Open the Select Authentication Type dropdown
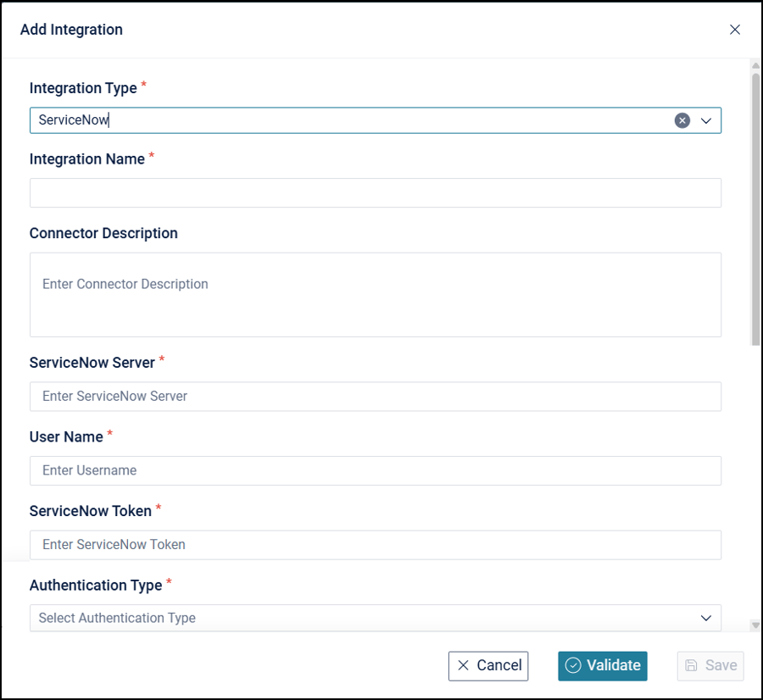763x700 pixels. pyautogui.click(x=376, y=618)
